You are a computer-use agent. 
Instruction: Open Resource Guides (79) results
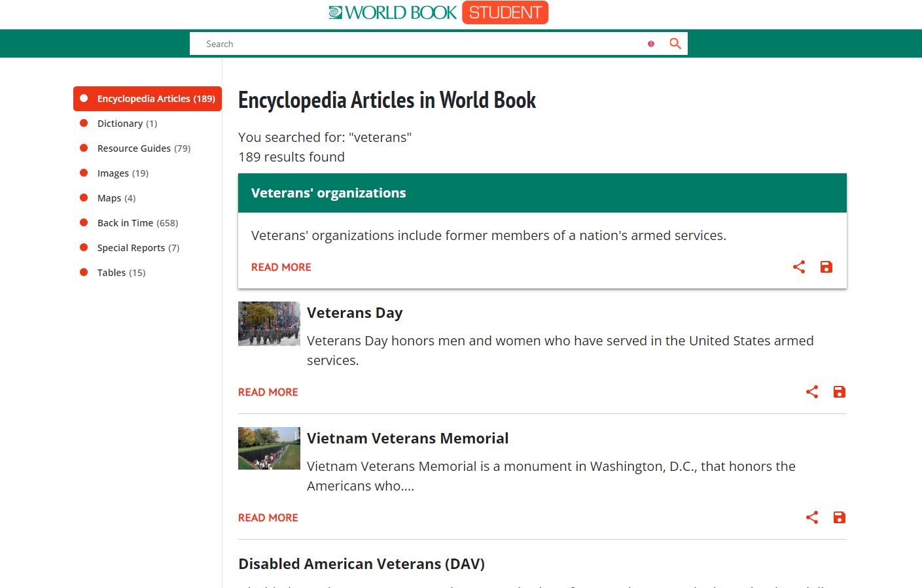pos(144,148)
